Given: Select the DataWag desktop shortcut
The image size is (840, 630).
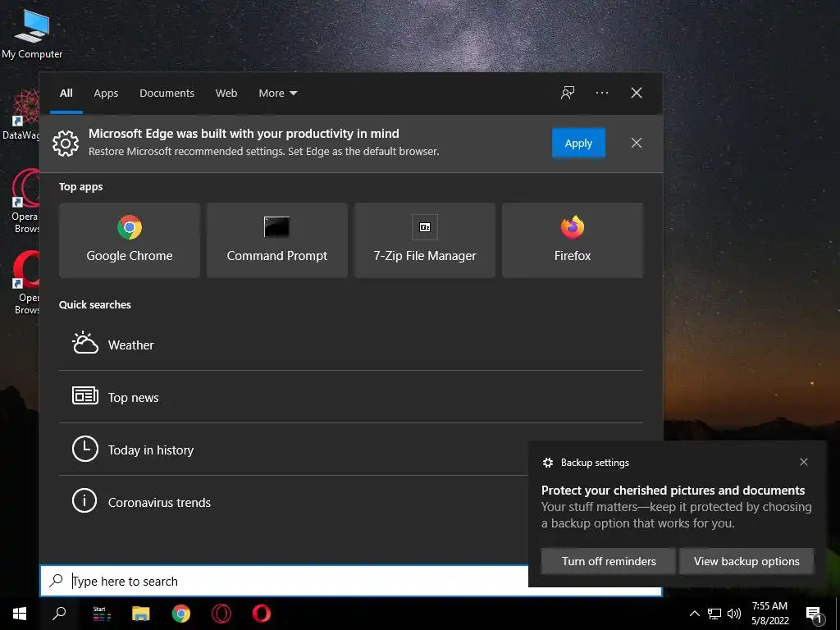Looking at the screenshot, I should [21, 115].
